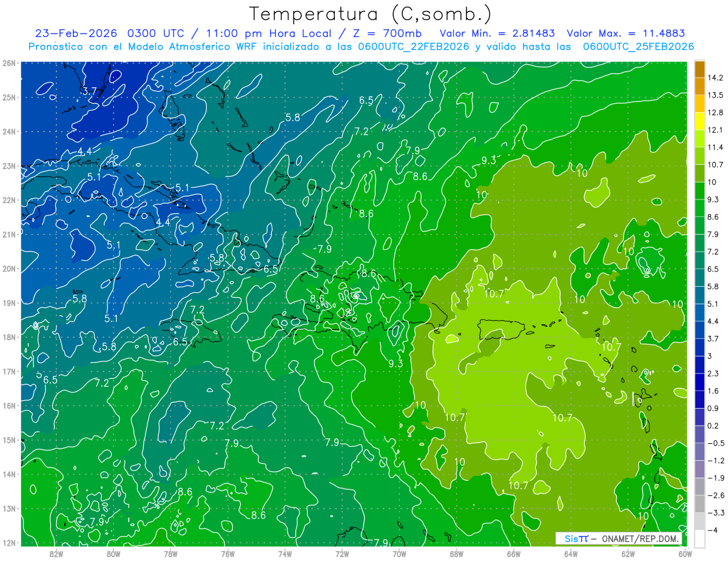Click the orange swatch between 13.5 and 14.2
This screenshot has height=562, width=728.
pyautogui.click(x=699, y=86)
